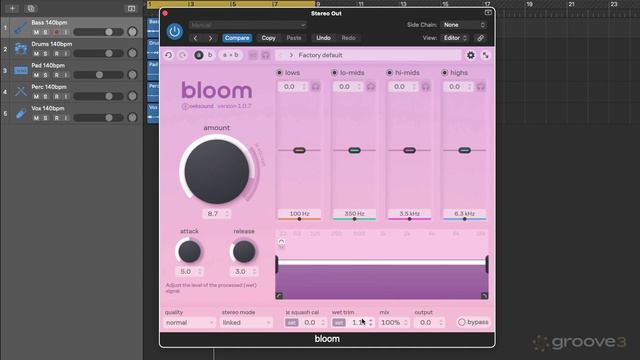This screenshot has width=640, height=360.
Task: Go to next preset with right chevron
Action: tap(210, 38)
